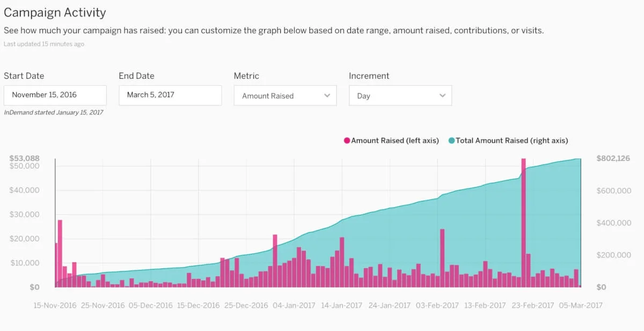Image resolution: width=644 pixels, height=331 pixels.
Task: Click the 14-Jan-2017 x-axis date label
Action: pyautogui.click(x=341, y=305)
